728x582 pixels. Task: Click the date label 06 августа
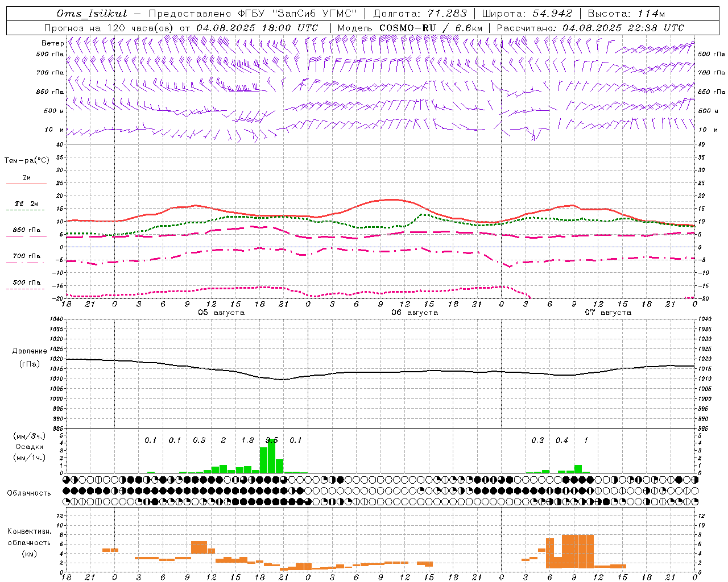pyautogui.click(x=415, y=313)
